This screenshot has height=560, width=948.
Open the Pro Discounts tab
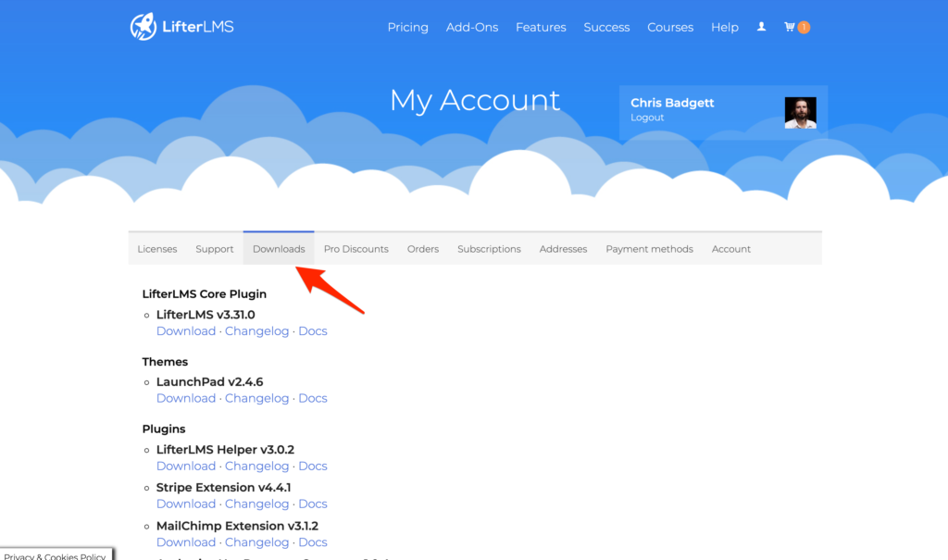356,249
